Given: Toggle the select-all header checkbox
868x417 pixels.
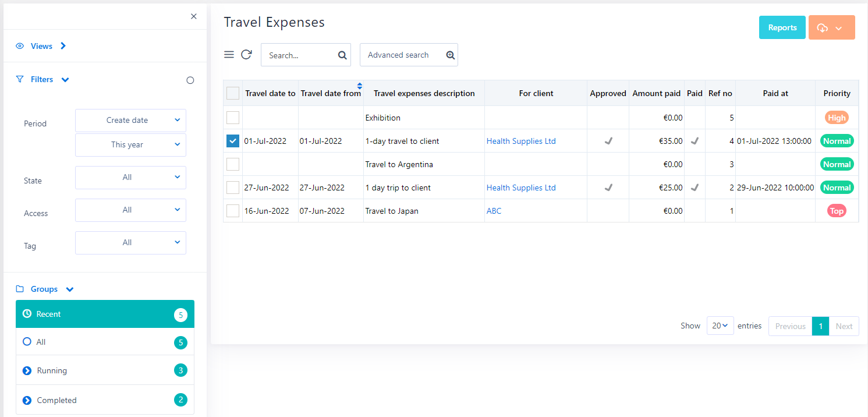Looking at the screenshot, I should click(233, 93).
